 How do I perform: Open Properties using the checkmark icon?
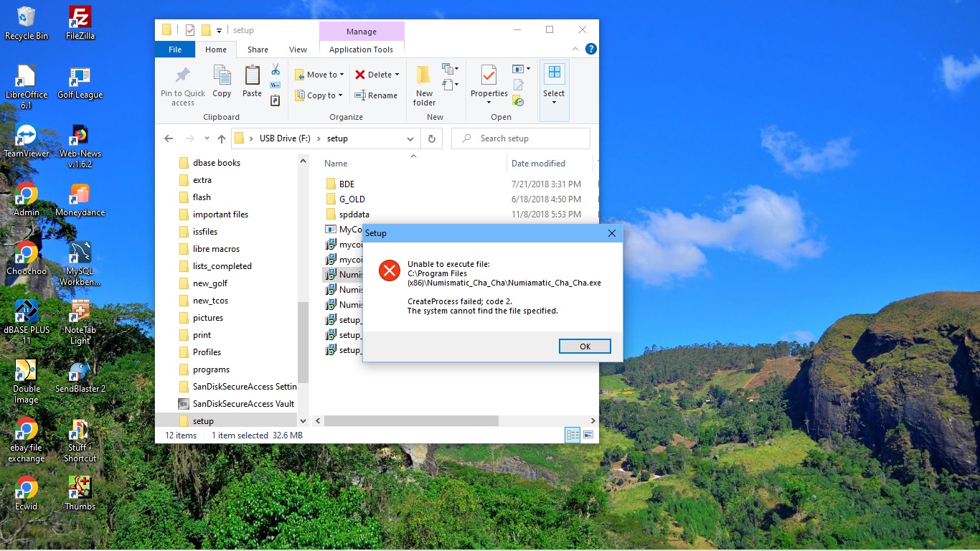coord(489,75)
